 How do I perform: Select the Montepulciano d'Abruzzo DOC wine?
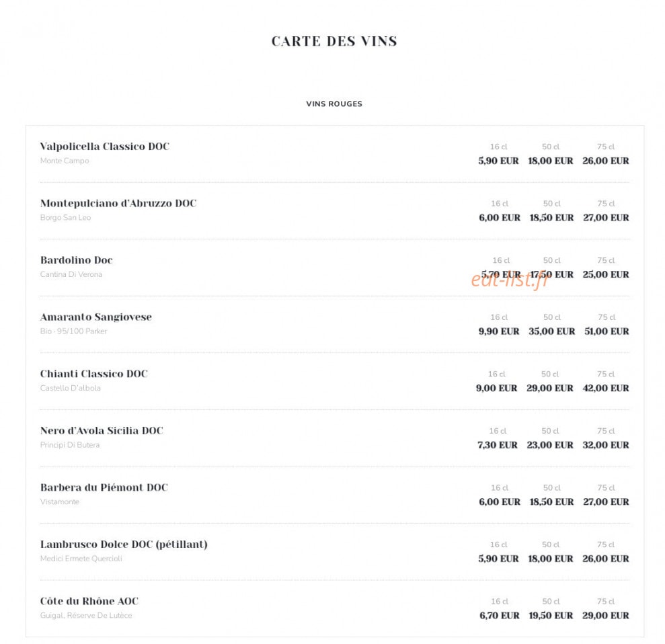[118, 203]
